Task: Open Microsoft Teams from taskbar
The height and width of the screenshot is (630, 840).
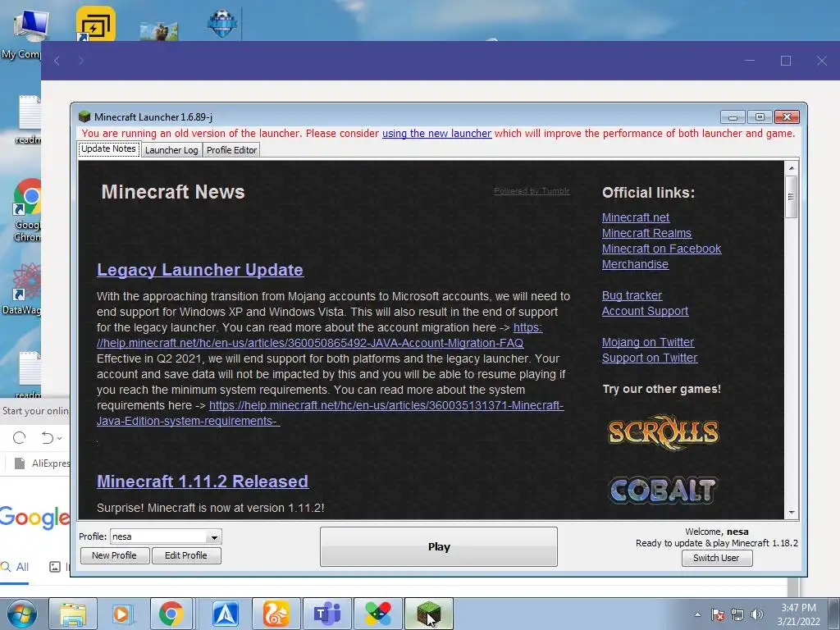Action: 327,614
